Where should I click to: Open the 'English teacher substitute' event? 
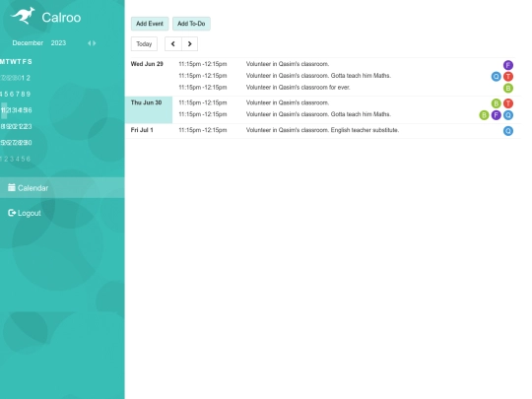pyautogui.click(x=322, y=130)
